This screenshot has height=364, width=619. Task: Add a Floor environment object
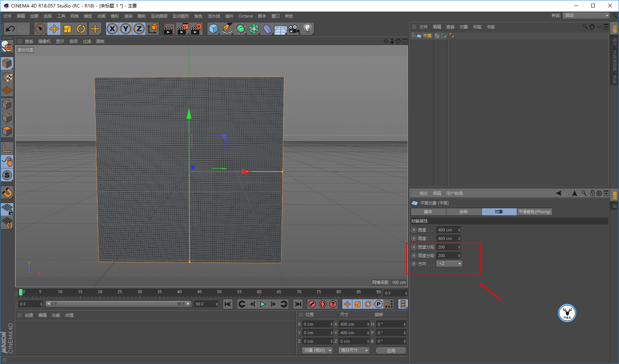tap(280, 29)
